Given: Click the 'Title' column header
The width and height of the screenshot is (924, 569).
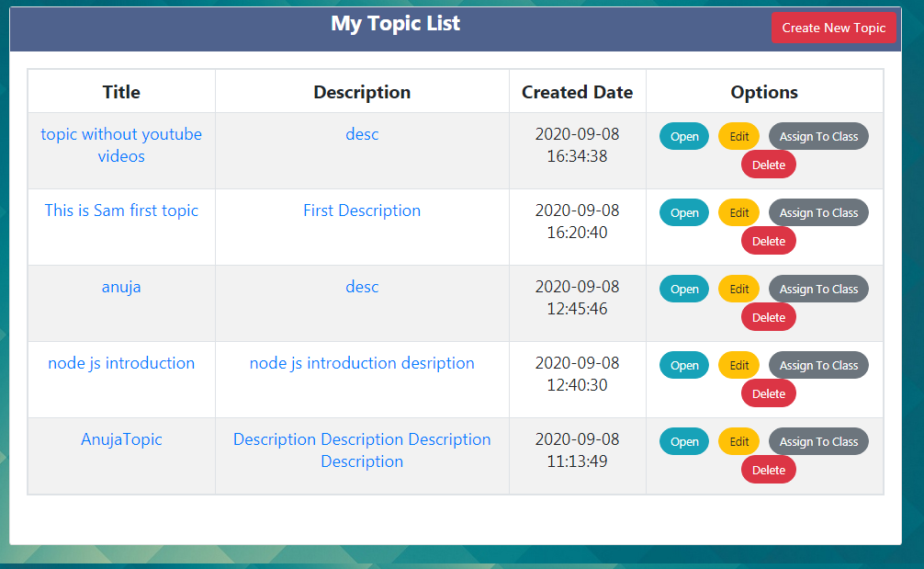Looking at the screenshot, I should click(x=121, y=92).
